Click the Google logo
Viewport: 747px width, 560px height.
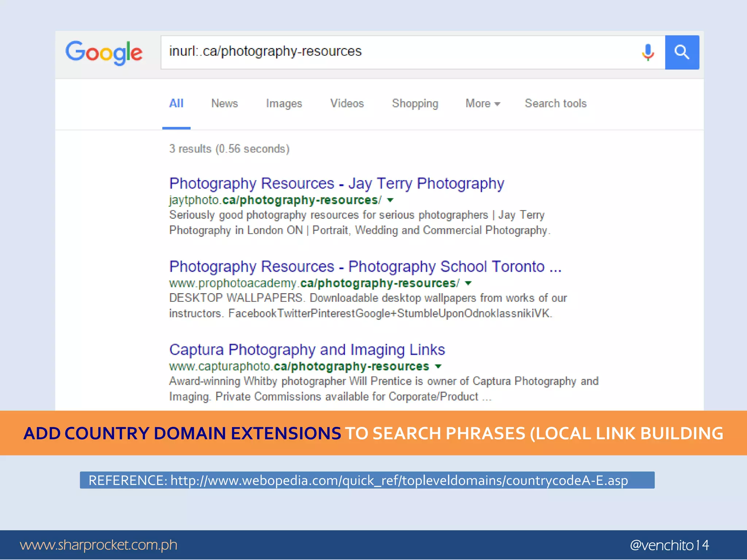104,53
